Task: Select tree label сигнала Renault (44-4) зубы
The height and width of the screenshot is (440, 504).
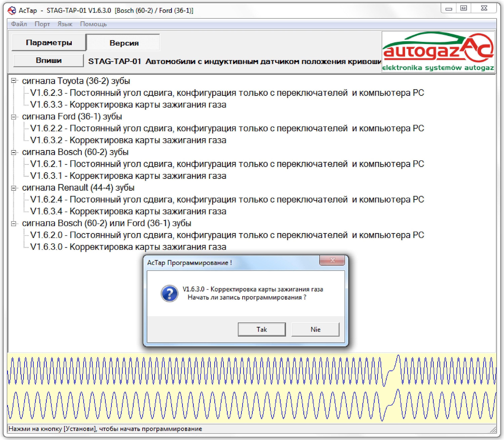Action: point(78,188)
